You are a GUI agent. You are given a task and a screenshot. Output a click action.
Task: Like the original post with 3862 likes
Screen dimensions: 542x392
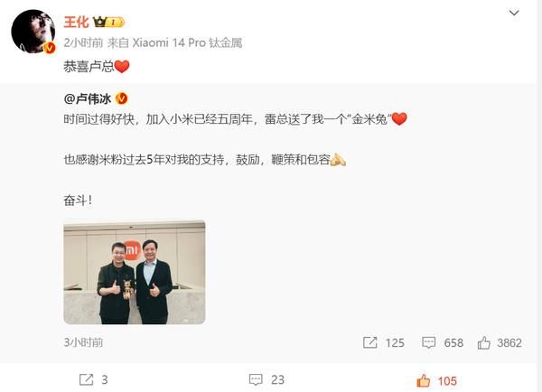pyautogui.click(x=500, y=342)
